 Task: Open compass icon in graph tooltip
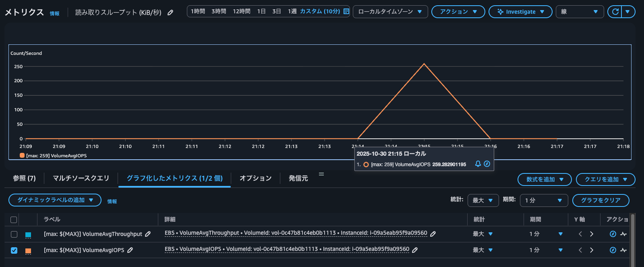(487, 164)
